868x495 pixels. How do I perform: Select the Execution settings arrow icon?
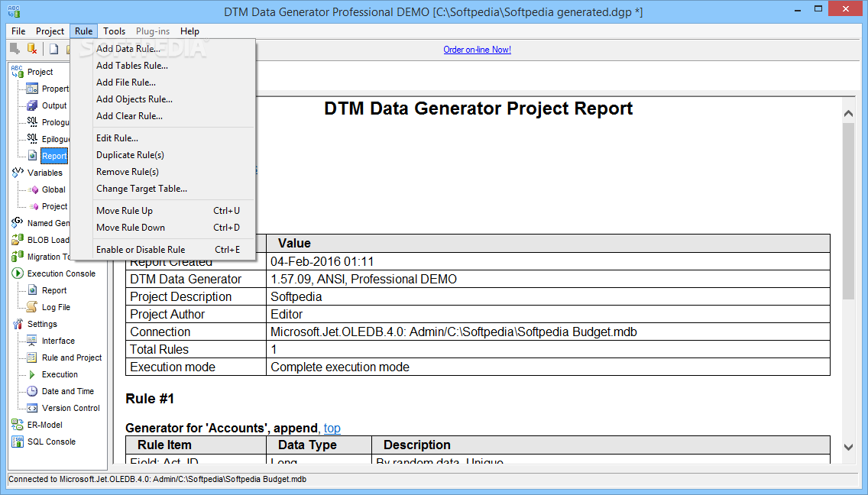tap(33, 374)
